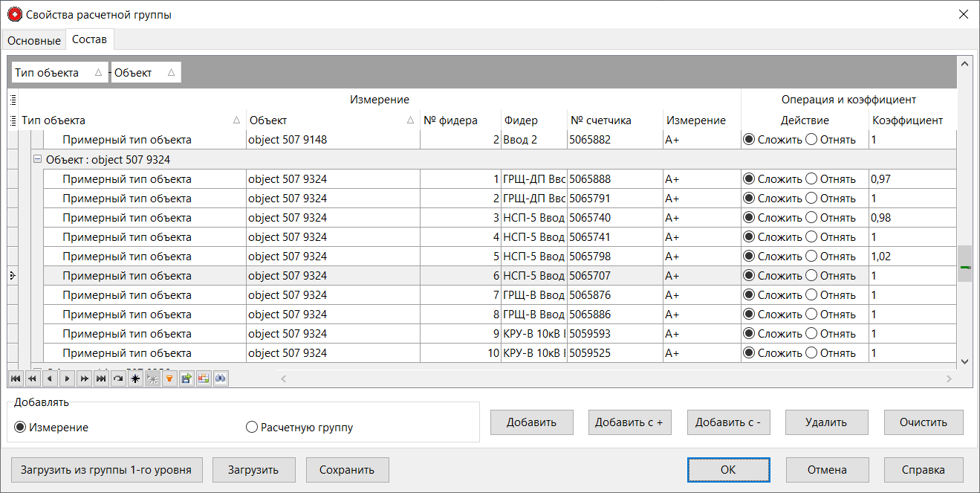Jump to the first record in the table

click(x=16, y=378)
